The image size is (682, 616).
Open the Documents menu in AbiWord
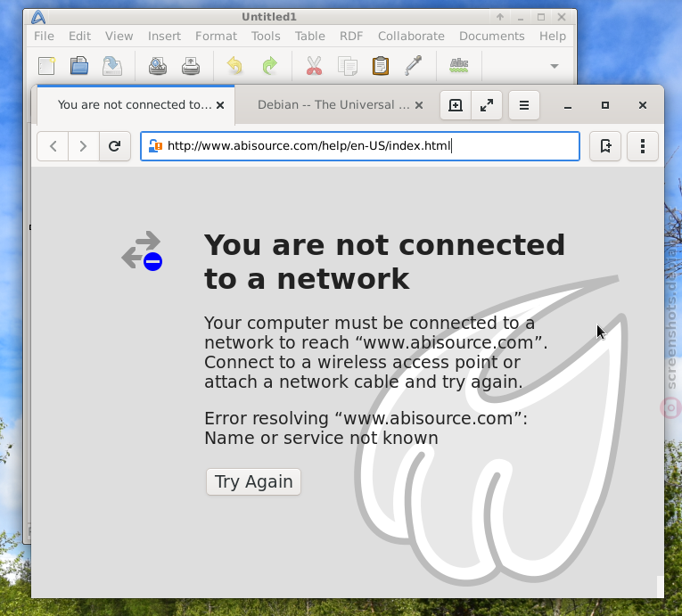(491, 37)
